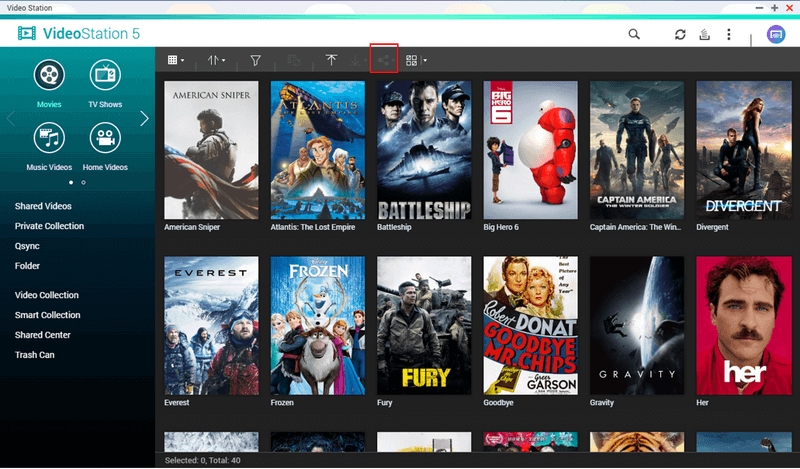Open the Music Videos category

[x=49, y=146]
